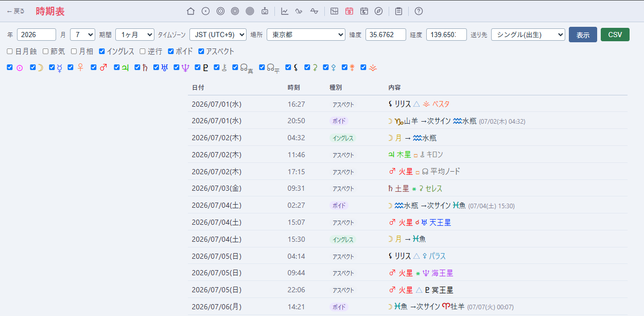Open the 期間 dropdown showing 1ヶ月
Viewport: 644px width, 316px height.
[135, 35]
